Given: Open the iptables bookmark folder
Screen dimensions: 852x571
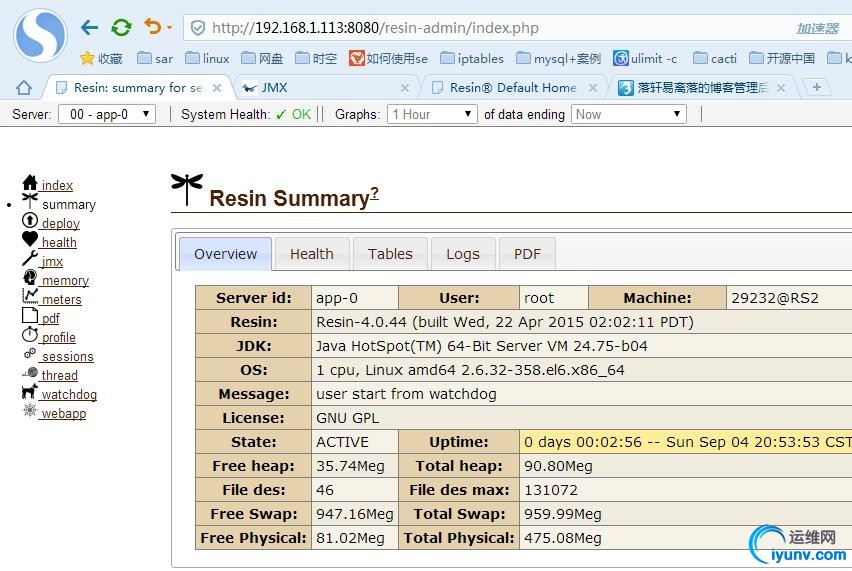Looking at the screenshot, I should click(x=472, y=58).
